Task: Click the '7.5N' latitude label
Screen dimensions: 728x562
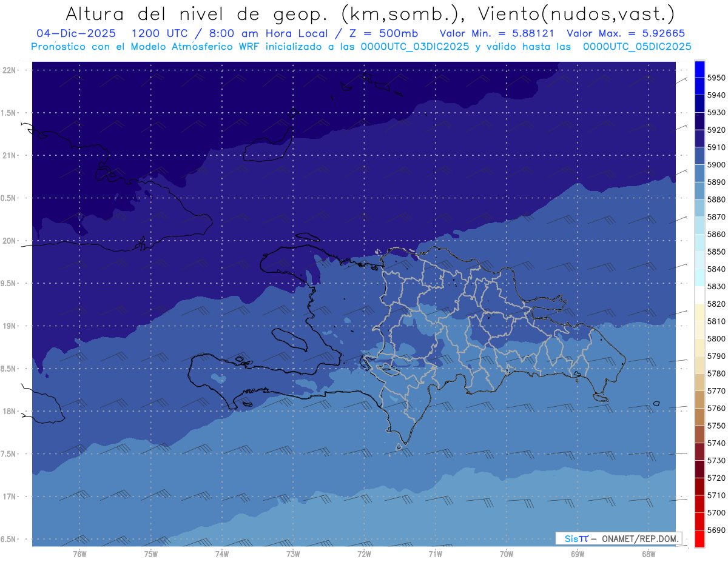Action: coord(9,454)
